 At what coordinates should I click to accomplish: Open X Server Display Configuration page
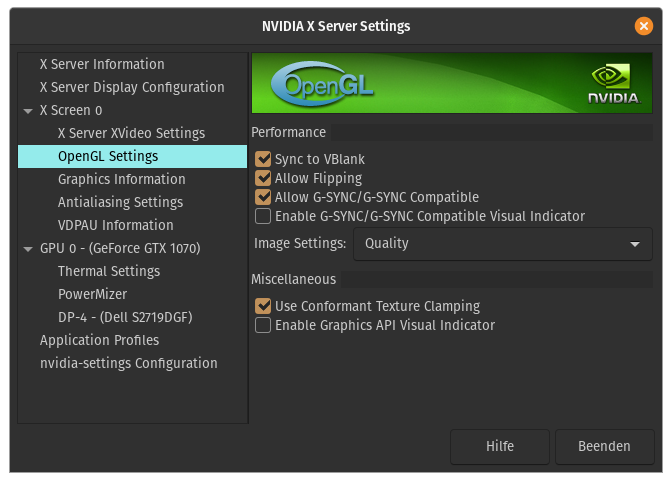tap(132, 87)
